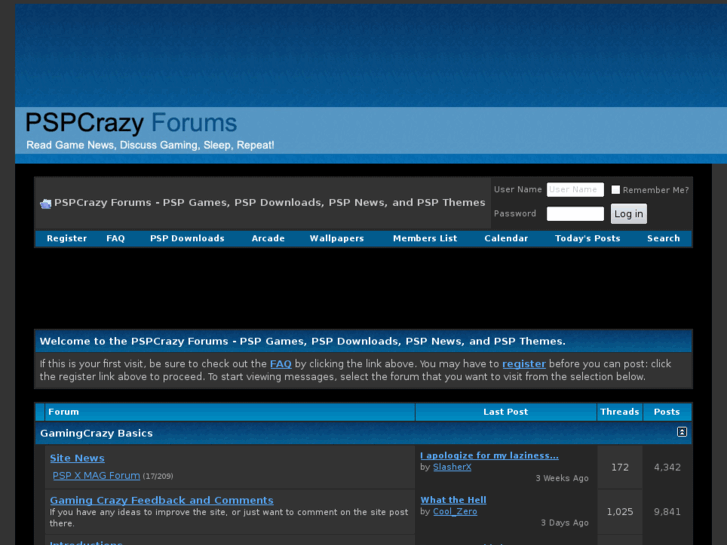This screenshot has width=727, height=545.
Task: Click the forum folder icon beside the breadcrumb title
Action: 45,203
